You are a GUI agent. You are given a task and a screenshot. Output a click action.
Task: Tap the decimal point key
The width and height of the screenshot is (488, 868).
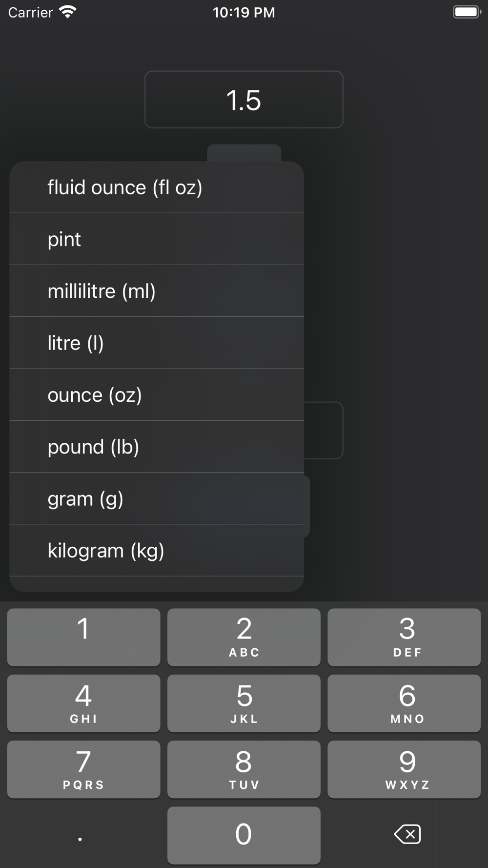(x=80, y=835)
